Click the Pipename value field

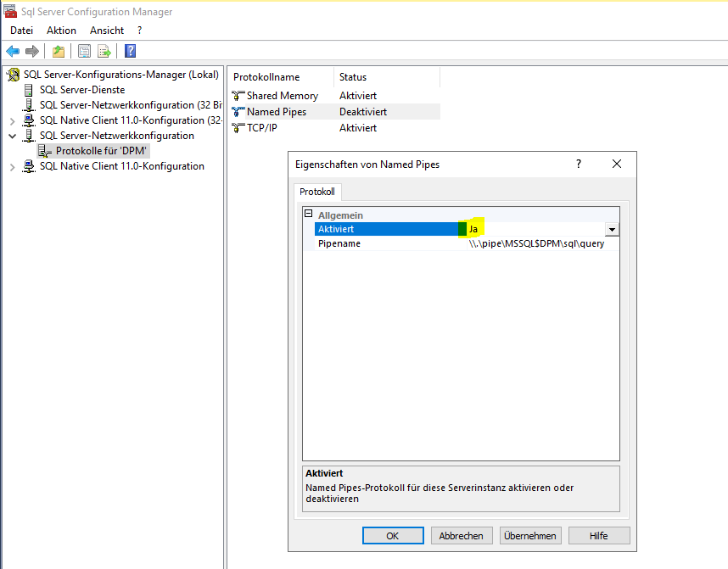[x=542, y=243]
